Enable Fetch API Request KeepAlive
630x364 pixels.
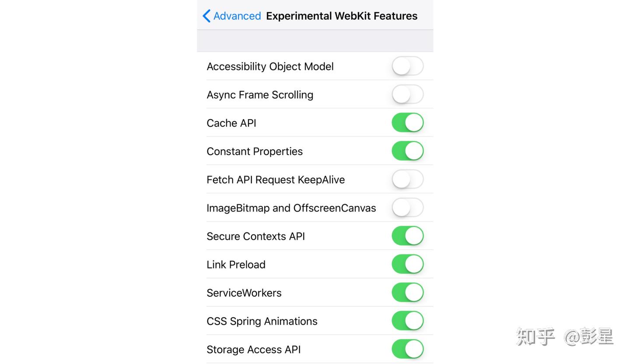[407, 179]
